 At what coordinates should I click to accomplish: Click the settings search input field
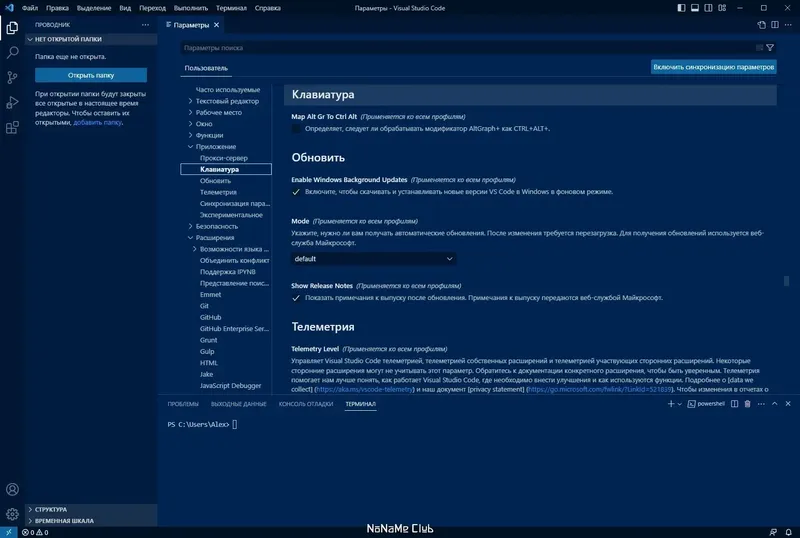[x=467, y=47]
